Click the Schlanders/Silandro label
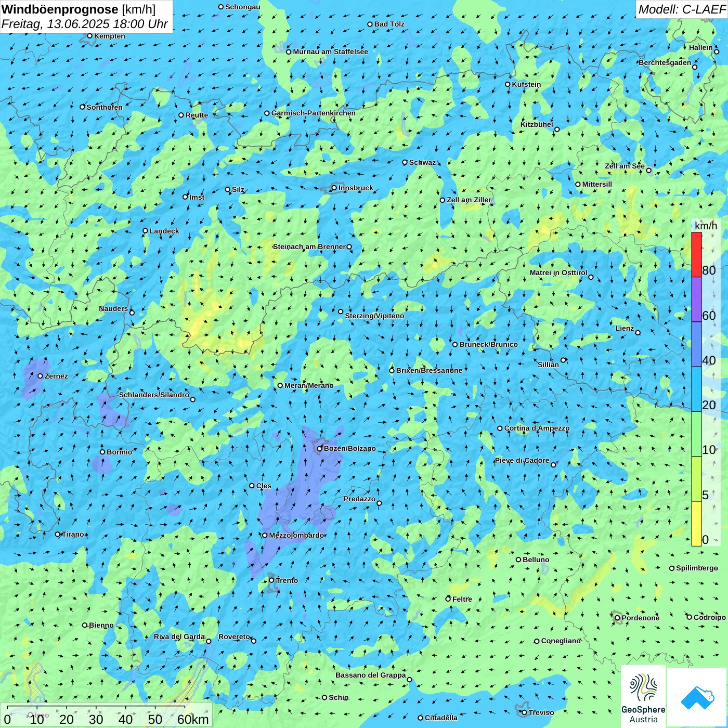728x728 pixels. point(154,395)
